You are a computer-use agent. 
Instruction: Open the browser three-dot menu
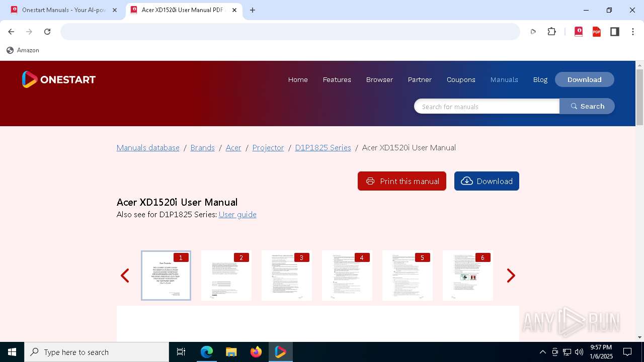tap(633, 32)
